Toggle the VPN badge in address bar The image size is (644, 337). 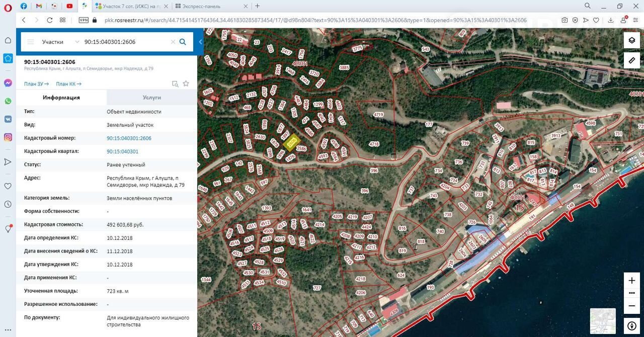click(84, 20)
